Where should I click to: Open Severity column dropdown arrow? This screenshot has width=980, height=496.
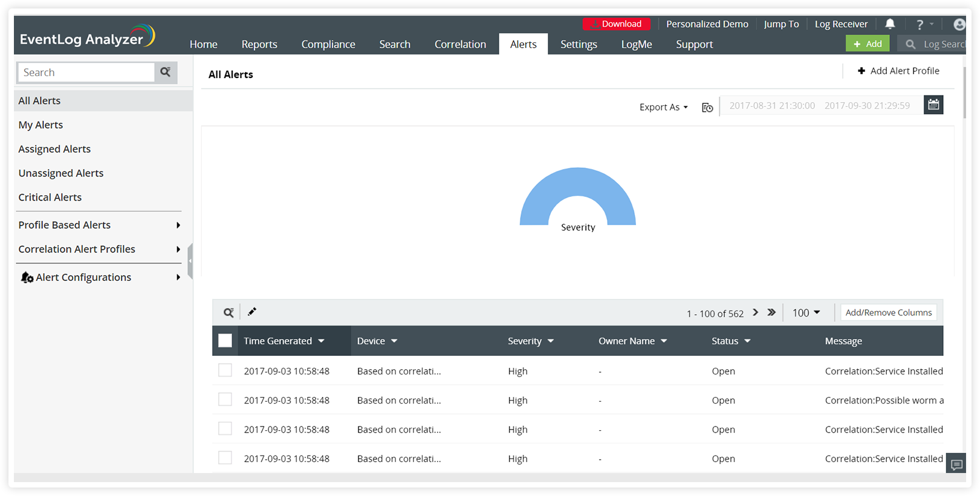coord(551,341)
